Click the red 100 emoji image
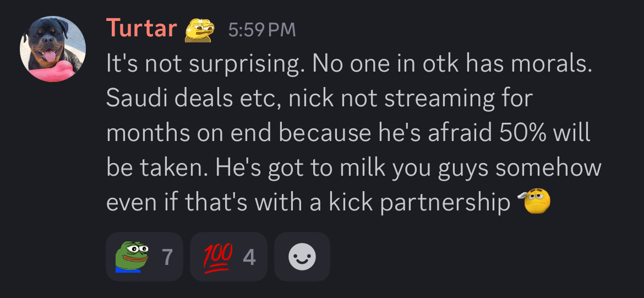Image resolution: width=644 pixels, height=298 pixels. (x=218, y=258)
